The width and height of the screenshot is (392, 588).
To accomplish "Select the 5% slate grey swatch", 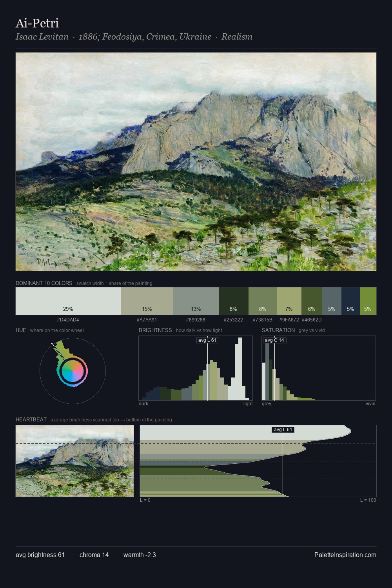I will [332, 301].
